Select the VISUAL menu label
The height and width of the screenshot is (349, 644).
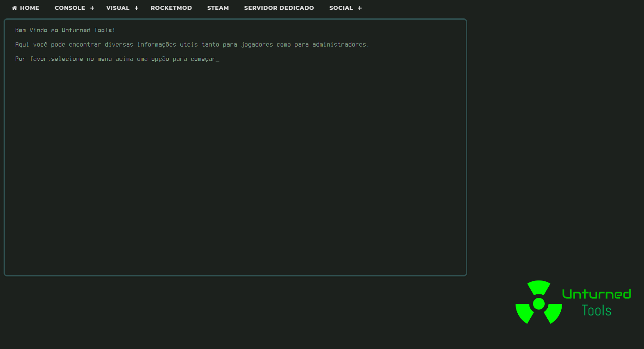click(118, 8)
